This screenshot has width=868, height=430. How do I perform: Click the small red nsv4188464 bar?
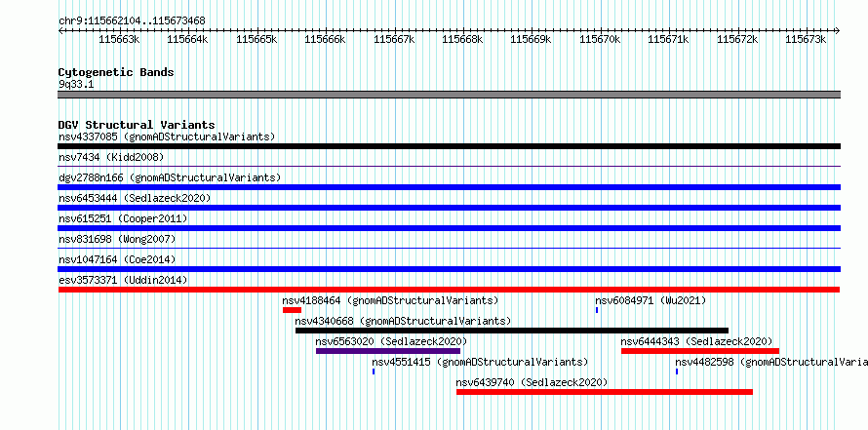(x=292, y=310)
